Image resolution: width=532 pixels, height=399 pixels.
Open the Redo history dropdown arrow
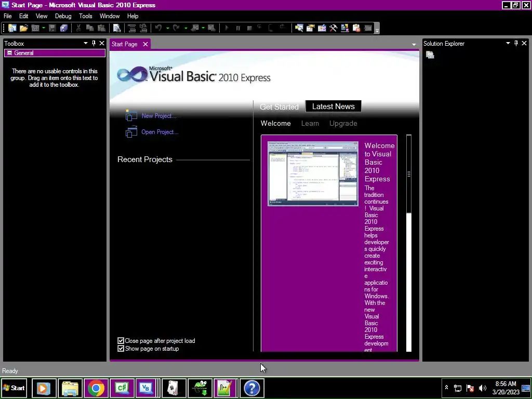click(x=185, y=28)
